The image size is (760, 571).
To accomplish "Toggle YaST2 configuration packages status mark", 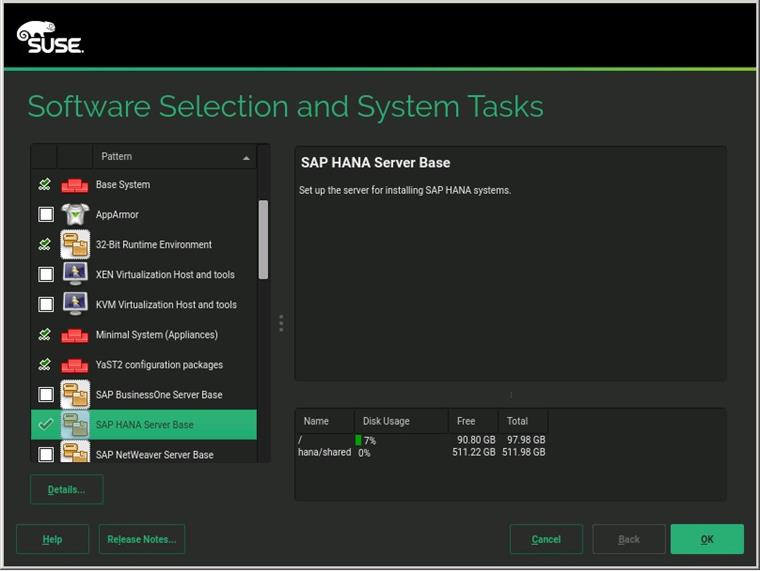I will [x=45, y=365].
